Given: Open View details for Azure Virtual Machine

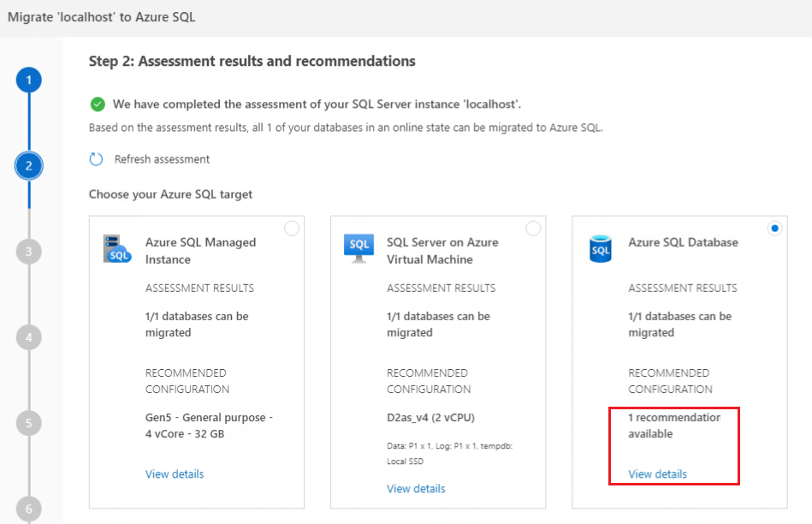Looking at the screenshot, I should 416,489.
